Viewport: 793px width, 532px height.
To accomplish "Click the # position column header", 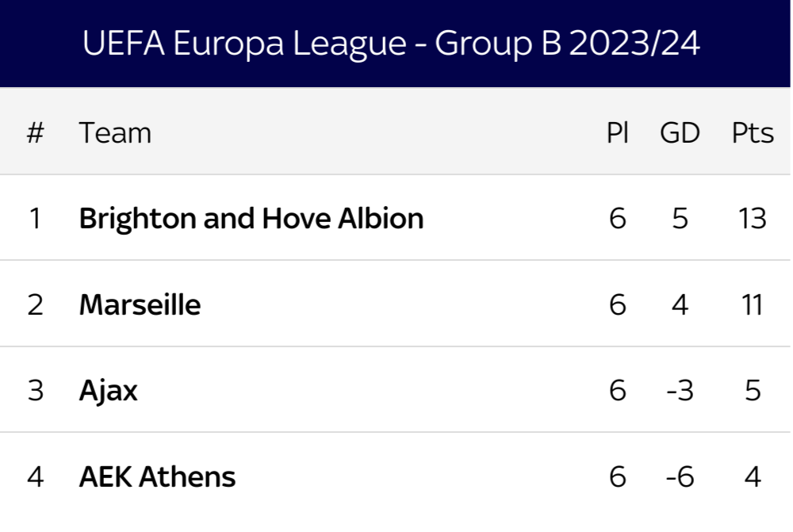I will coord(36,133).
